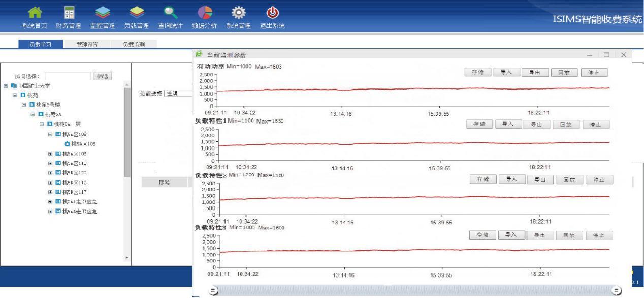The image size is (644, 298).
Task: Click the 房间选择 input field
Action: [x=68, y=76]
